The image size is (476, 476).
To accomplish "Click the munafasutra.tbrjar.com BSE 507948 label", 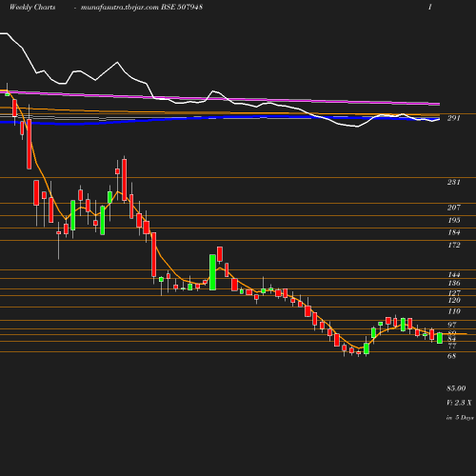I will tap(142, 7).
